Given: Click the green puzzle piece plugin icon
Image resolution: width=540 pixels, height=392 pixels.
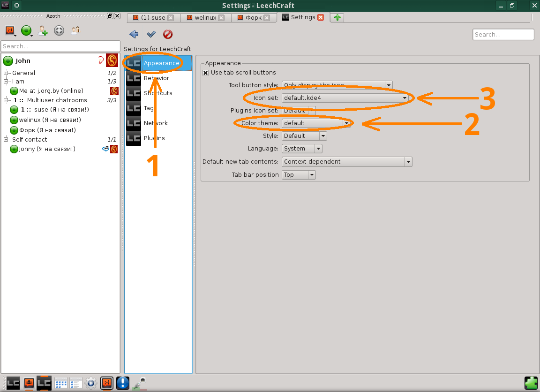Looking at the screenshot, I should 531,383.
